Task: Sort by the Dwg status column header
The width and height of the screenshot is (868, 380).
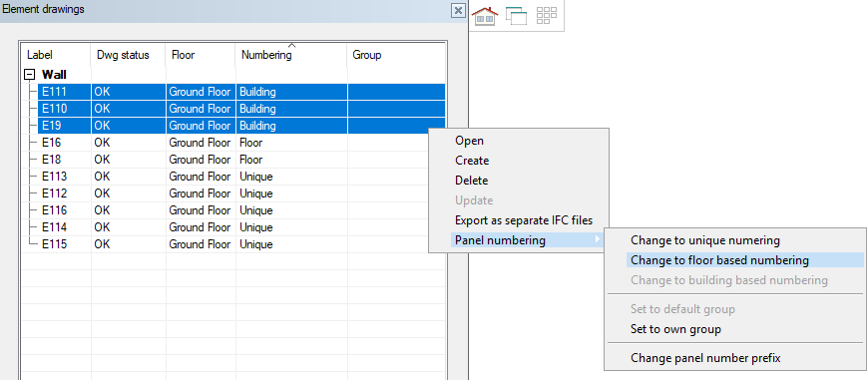Action: tap(128, 55)
